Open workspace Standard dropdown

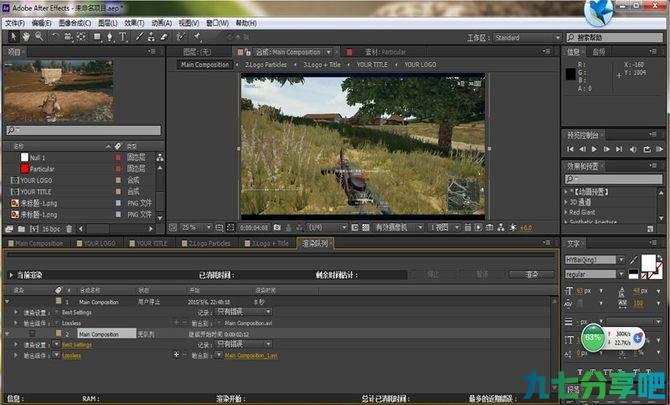pyautogui.click(x=527, y=38)
